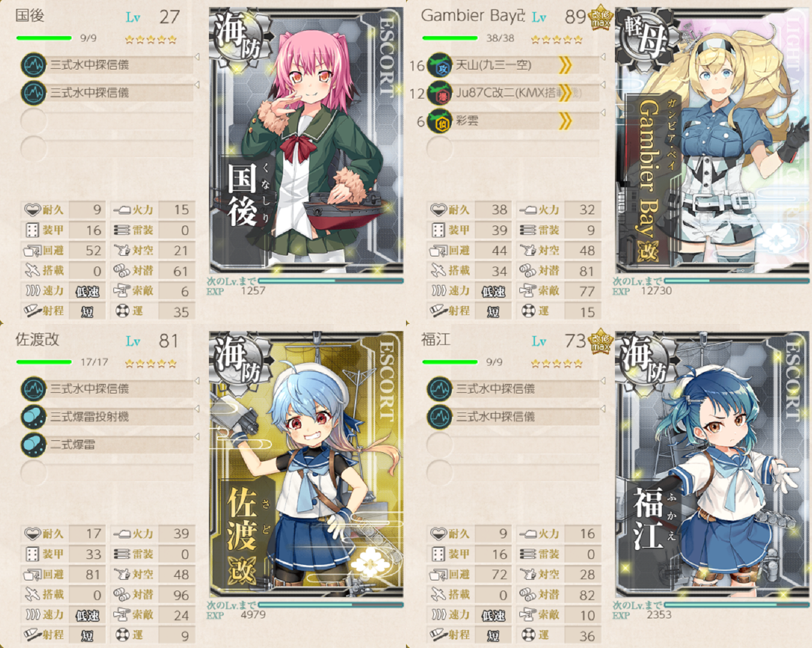The image size is (812, 648).
Task: Expand the arrow beside 天山(九三一空) slot
Action: 603,58
